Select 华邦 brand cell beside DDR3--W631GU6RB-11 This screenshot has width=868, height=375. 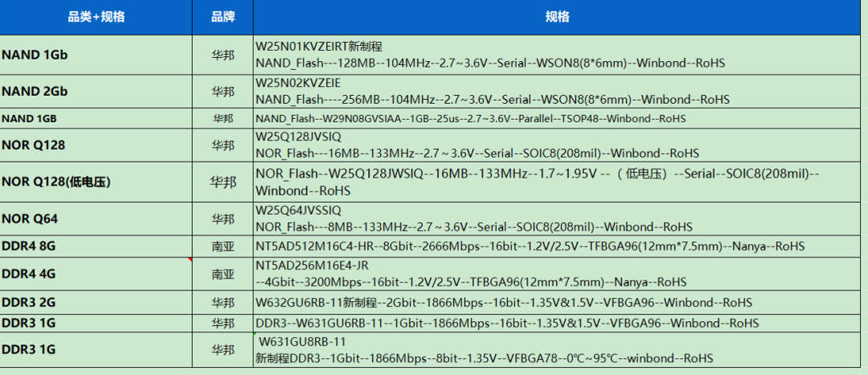(x=223, y=323)
